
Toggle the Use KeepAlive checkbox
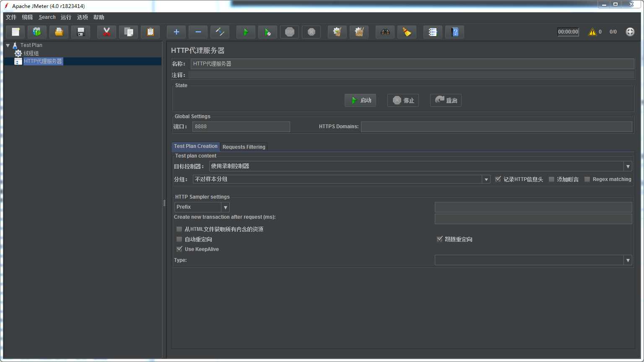coord(179,249)
